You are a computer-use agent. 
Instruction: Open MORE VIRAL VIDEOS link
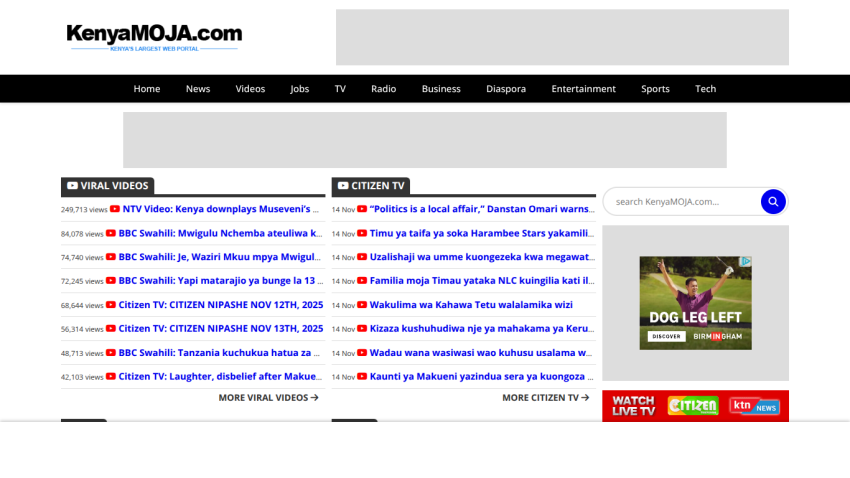268,398
